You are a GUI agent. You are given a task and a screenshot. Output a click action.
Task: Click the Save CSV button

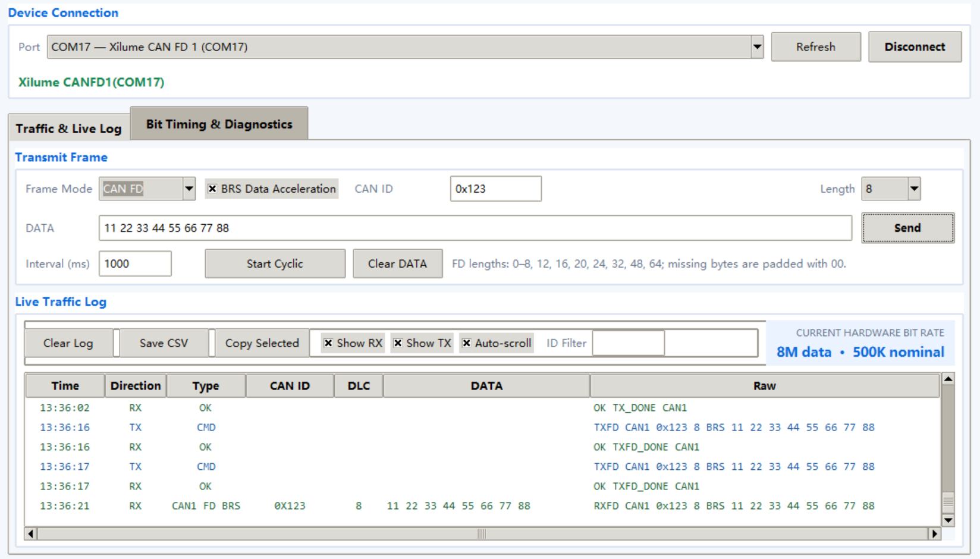coord(164,343)
